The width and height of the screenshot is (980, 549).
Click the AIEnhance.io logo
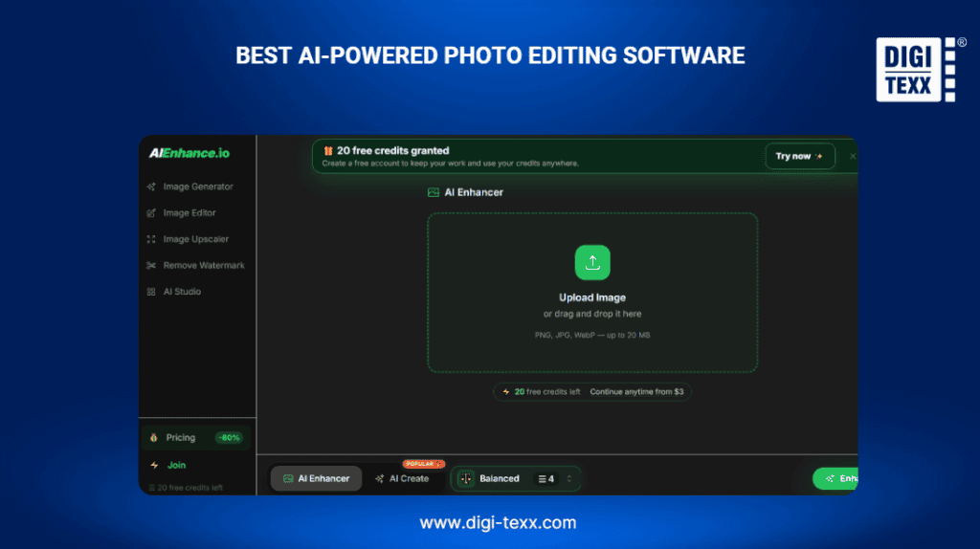(x=189, y=153)
